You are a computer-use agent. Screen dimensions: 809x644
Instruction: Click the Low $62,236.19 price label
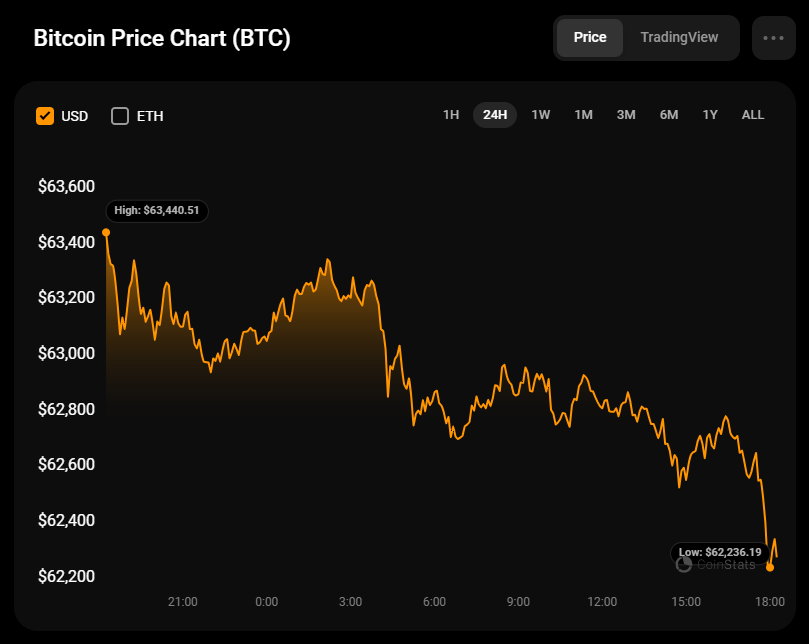tap(720, 552)
